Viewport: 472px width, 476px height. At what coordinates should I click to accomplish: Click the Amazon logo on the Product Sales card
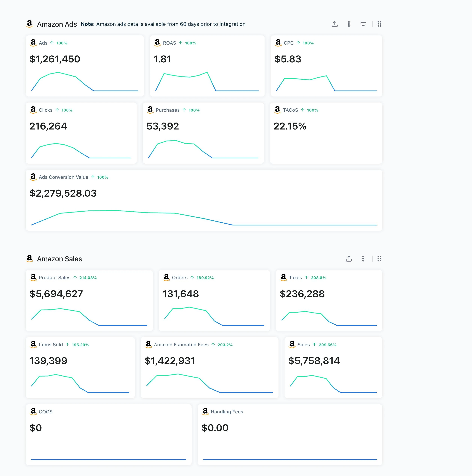[x=33, y=277]
